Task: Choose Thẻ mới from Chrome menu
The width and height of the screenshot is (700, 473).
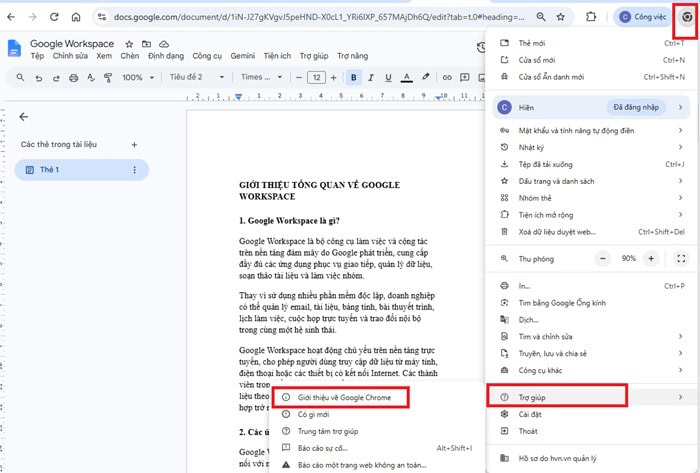Action: [591, 43]
